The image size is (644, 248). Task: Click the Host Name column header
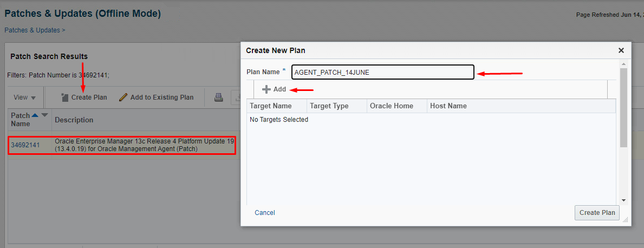click(x=521, y=106)
